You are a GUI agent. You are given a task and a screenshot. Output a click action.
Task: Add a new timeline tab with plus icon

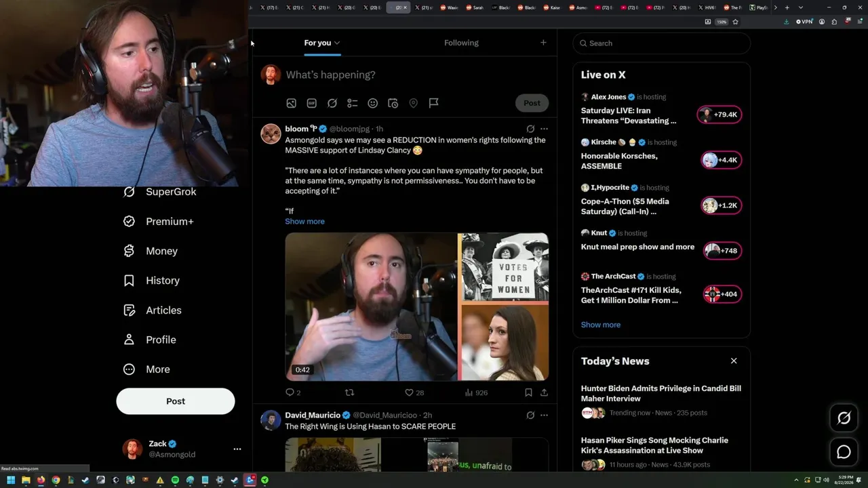tap(543, 43)
